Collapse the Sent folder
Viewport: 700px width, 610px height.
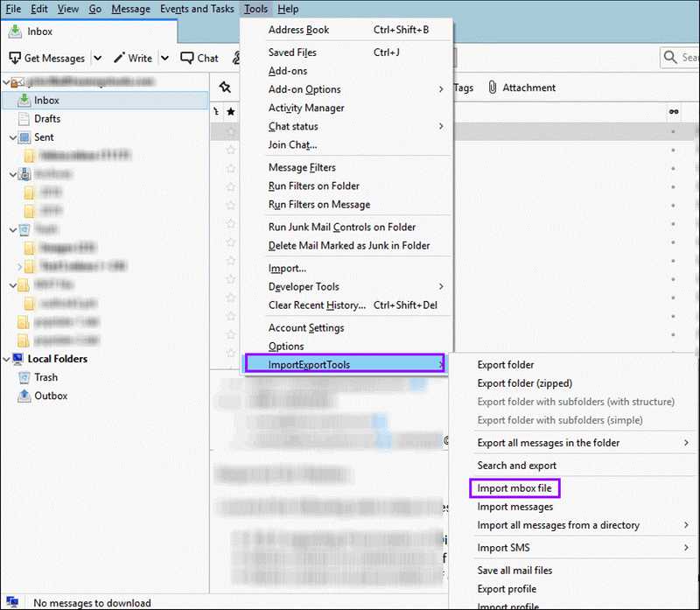[x=13, y=137]
